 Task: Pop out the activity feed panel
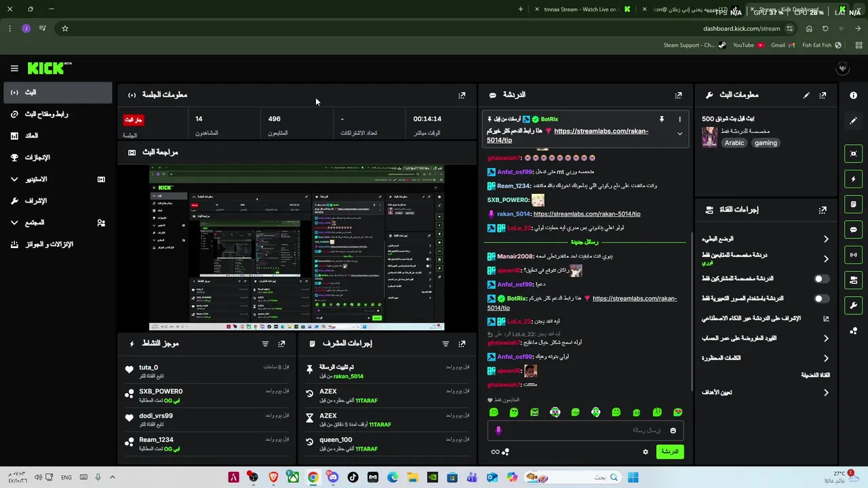tap(281, 344)
